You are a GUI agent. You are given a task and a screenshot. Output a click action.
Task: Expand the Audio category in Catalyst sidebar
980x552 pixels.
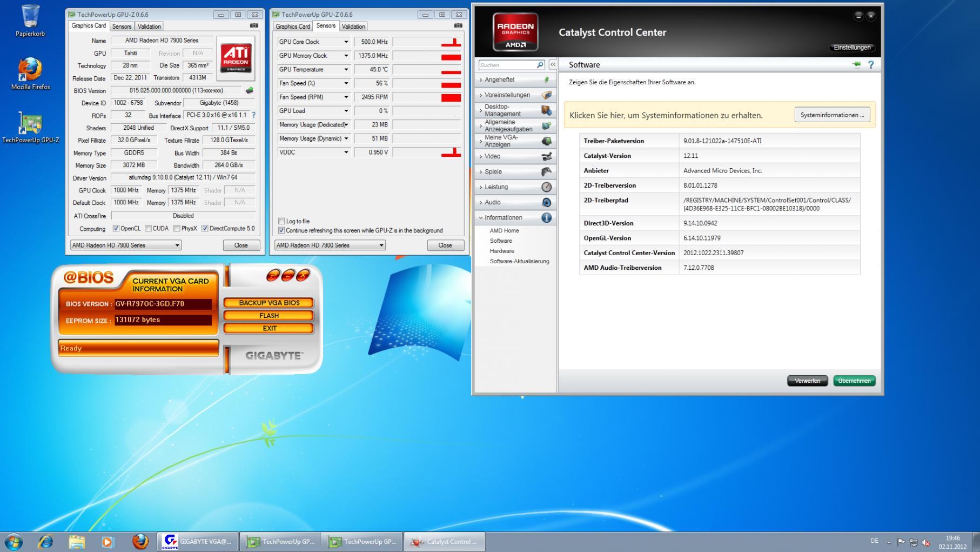515,202
